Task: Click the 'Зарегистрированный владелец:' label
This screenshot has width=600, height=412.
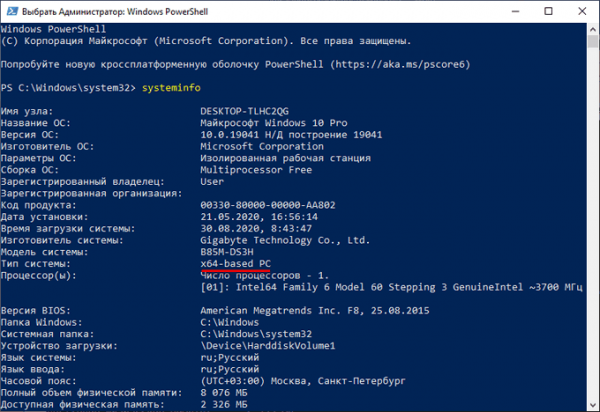Action: 83,182
